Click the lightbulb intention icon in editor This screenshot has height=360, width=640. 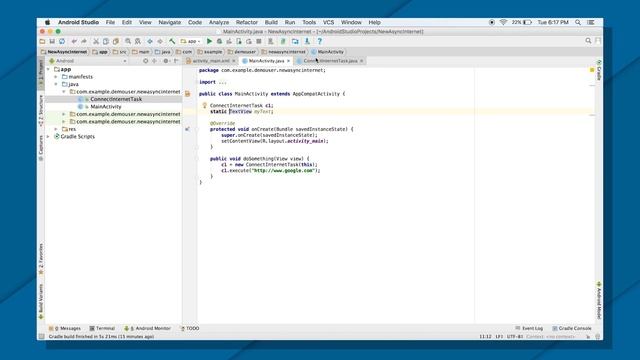click(x=204, y=105)
